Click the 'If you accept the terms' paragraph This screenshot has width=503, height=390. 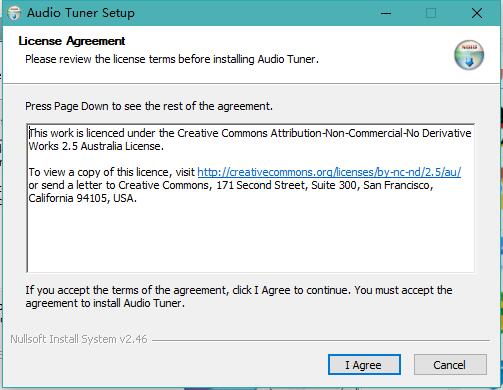[x=239, y=297]
